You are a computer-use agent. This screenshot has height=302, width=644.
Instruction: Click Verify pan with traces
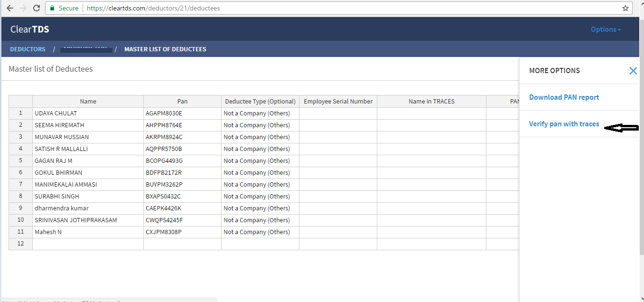coord(564,124)
